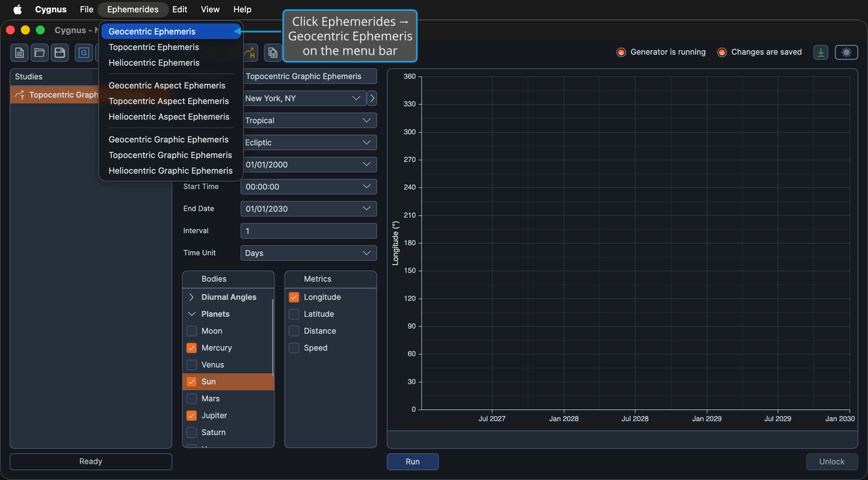Open the Ecliptic coordinate dropdown
The height and width of the screenshot is (480, 868).
(309, 142)
